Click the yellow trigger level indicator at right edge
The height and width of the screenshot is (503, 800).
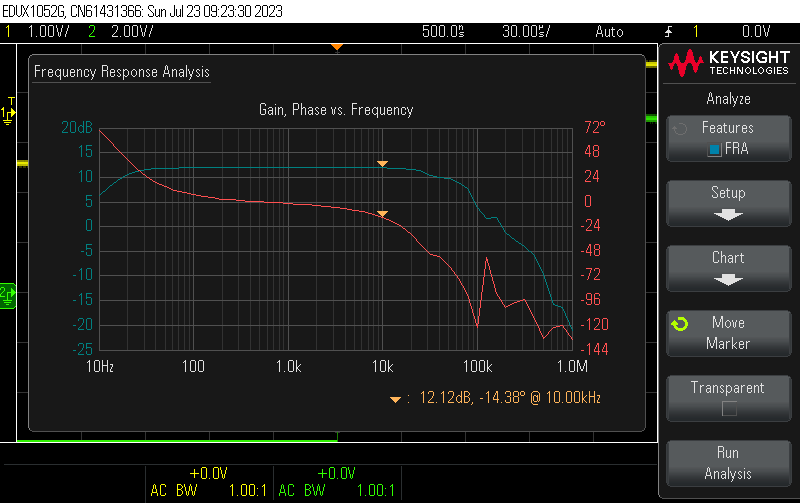coord(651,64)
